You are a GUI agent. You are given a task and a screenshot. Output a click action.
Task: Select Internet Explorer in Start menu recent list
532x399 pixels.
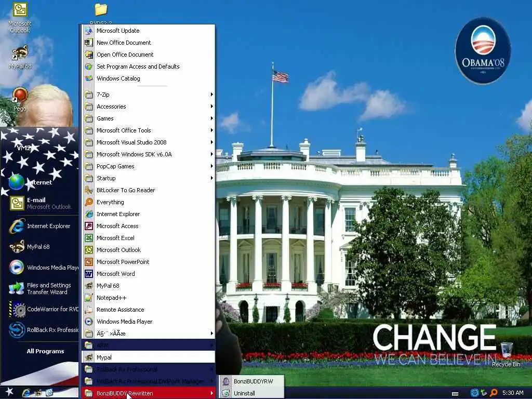coord(39,226)
